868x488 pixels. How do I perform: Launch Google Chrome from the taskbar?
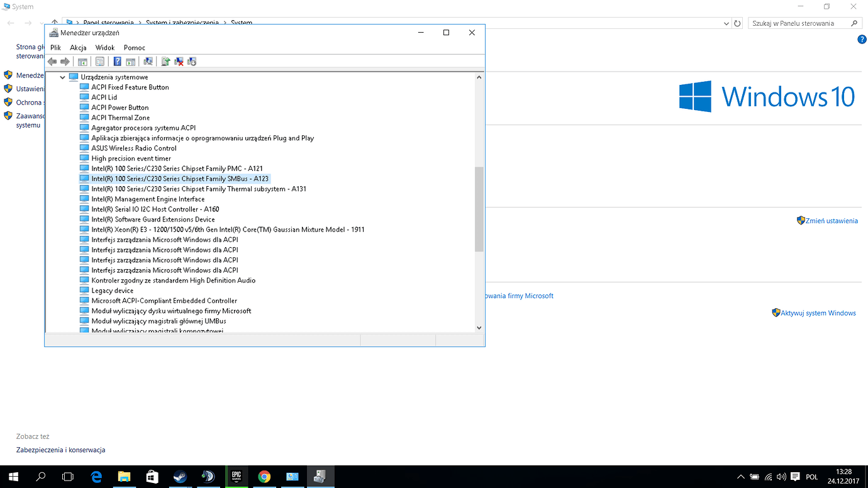264,476
